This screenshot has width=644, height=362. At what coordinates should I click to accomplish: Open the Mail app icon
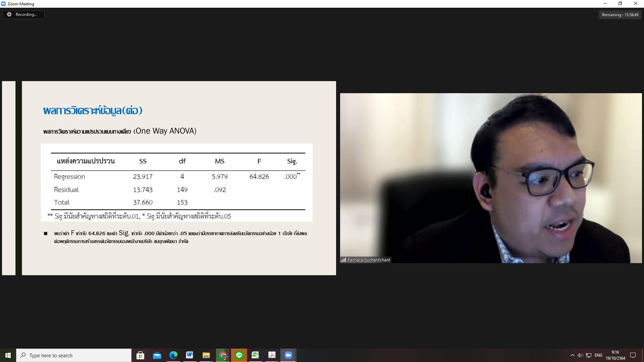[x=157, y=355]
